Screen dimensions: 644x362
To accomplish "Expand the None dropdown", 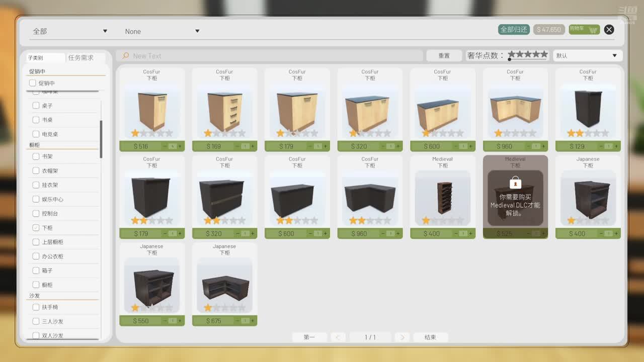I will [x=162, y=31].
